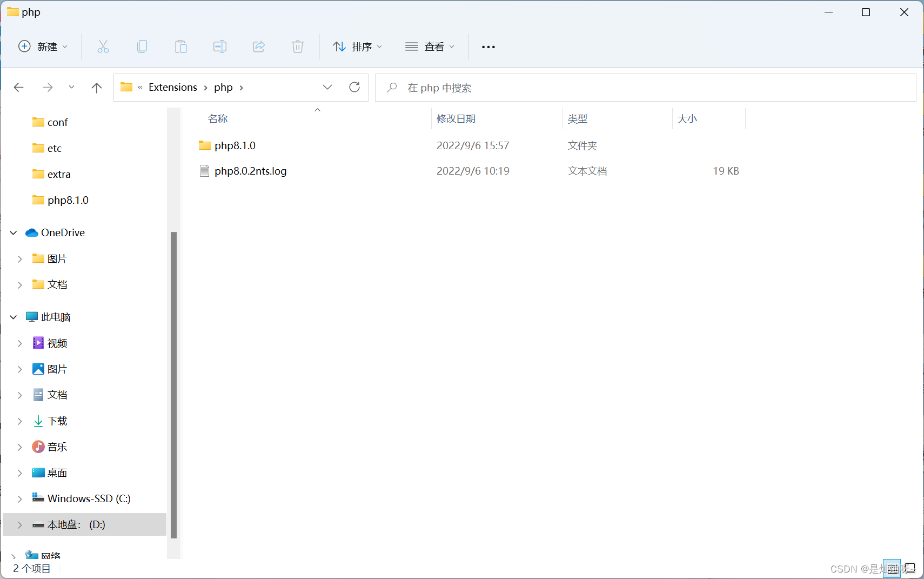
Task: Collapse the OneDrive section in sidebar
Action: coord(12,232)
